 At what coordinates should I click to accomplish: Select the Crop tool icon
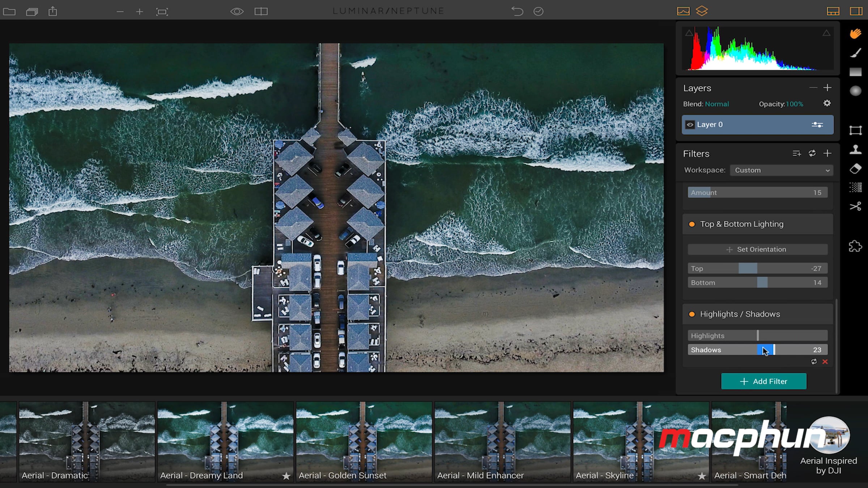pos(855,130)
